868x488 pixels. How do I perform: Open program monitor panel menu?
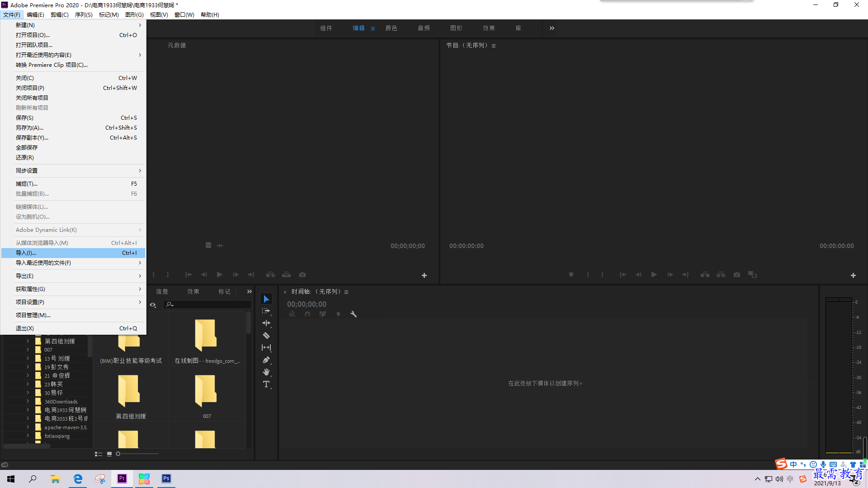[494, 46]
